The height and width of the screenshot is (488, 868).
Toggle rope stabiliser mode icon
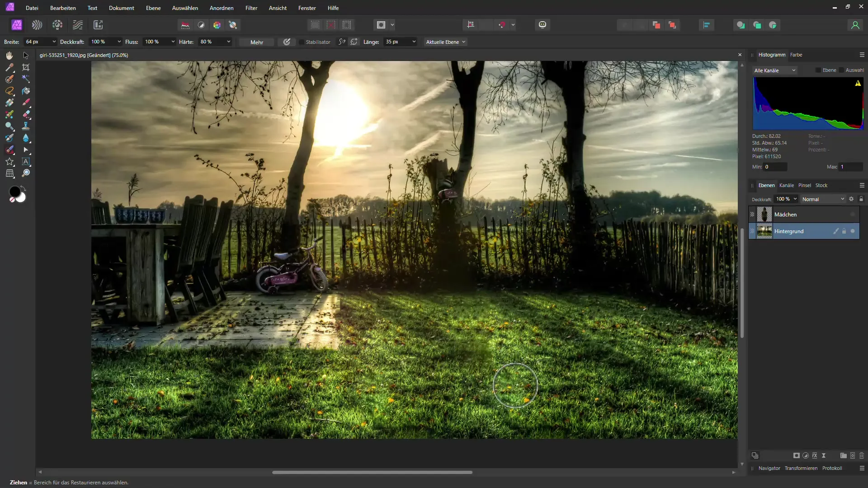click(x=342, y=42)
